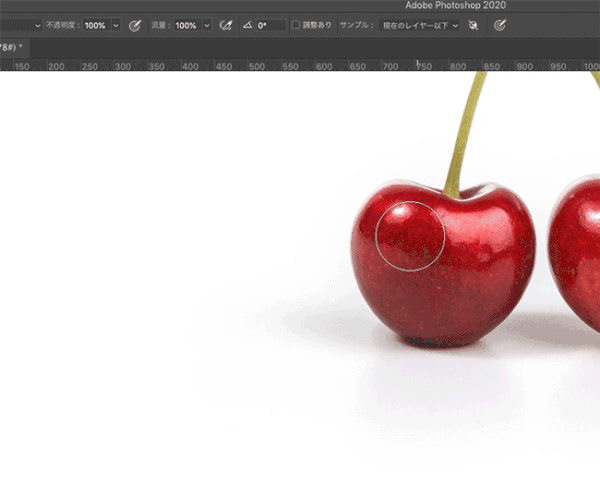Click the 不透明度 label
The image size is (600, 491).
coord(63,25)
